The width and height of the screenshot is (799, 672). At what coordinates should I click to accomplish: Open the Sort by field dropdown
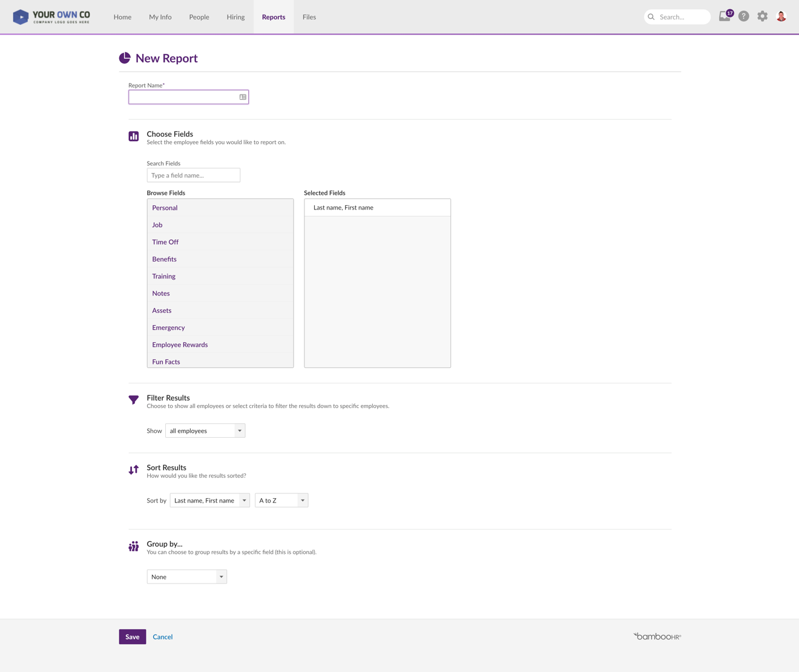click(210, 500)
